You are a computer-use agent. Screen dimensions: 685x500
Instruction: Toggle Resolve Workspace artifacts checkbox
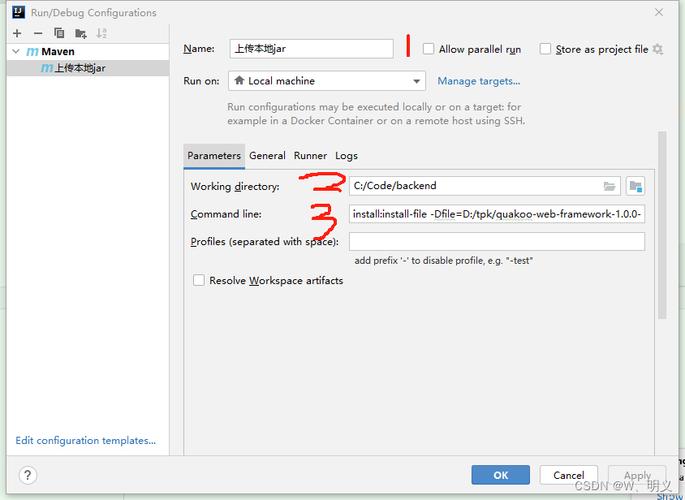coord(199,281)
